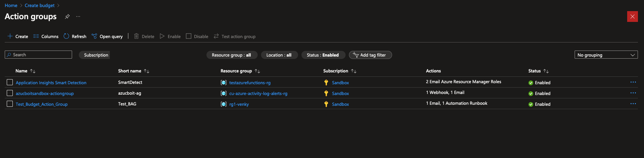Image resolution: width=644 pixels, height=158 pixels.
Task: Open context menu for Application Insights Smart Detection row
Action: click(633, 82)
